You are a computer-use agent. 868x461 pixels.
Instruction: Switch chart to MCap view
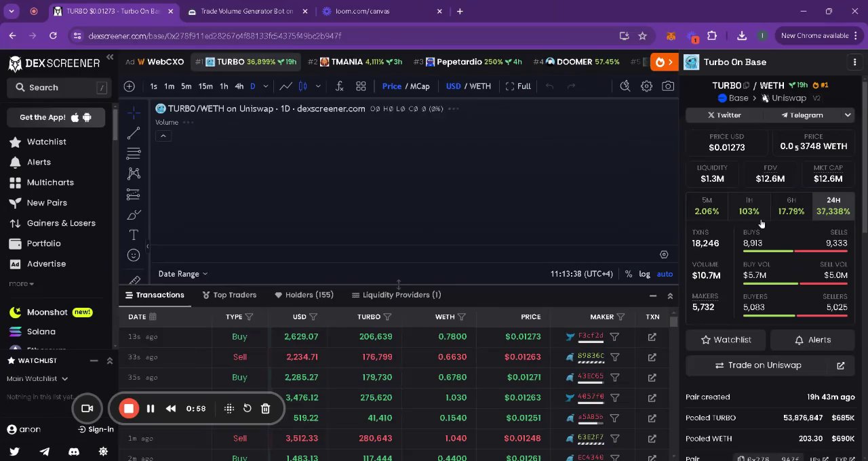click(x=420, y=86)
